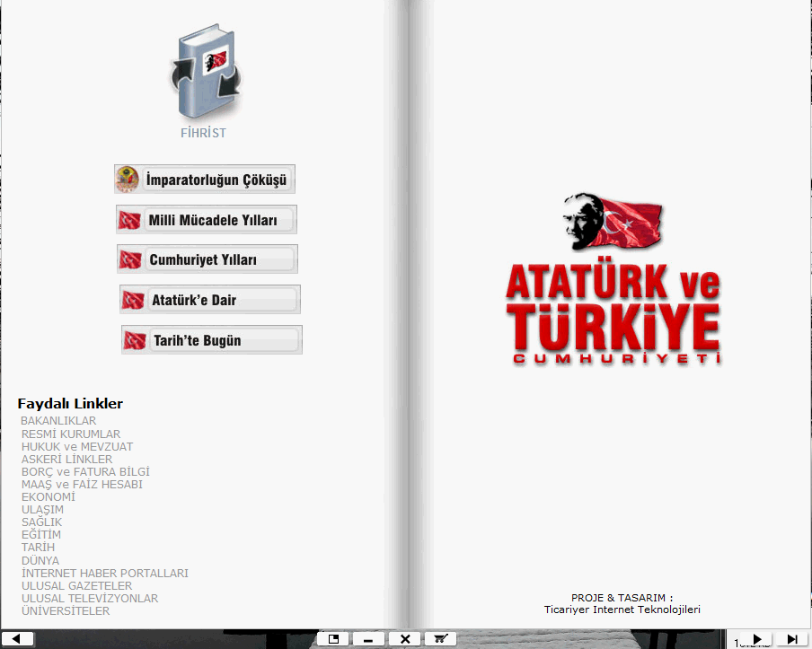Open BORÇ ve FATURA BİLGİ link
Screen dimensions: 812x649
(x=85, y=471)
